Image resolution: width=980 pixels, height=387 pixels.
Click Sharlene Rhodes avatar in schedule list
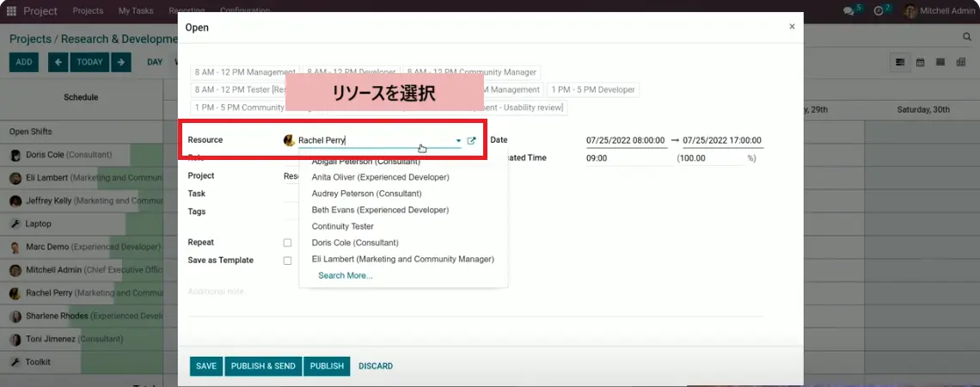(x=15, y=316)
